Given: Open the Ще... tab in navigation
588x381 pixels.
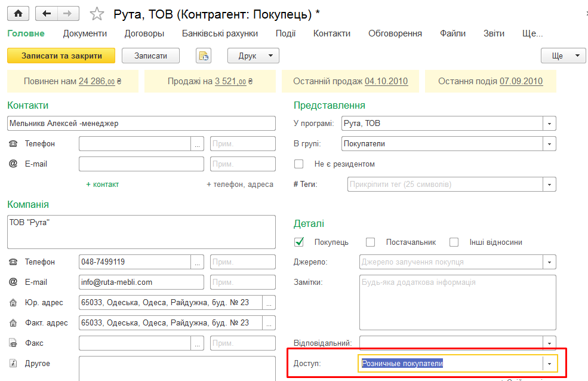Looking at the screenshot, I should click(x=532, y=33).
